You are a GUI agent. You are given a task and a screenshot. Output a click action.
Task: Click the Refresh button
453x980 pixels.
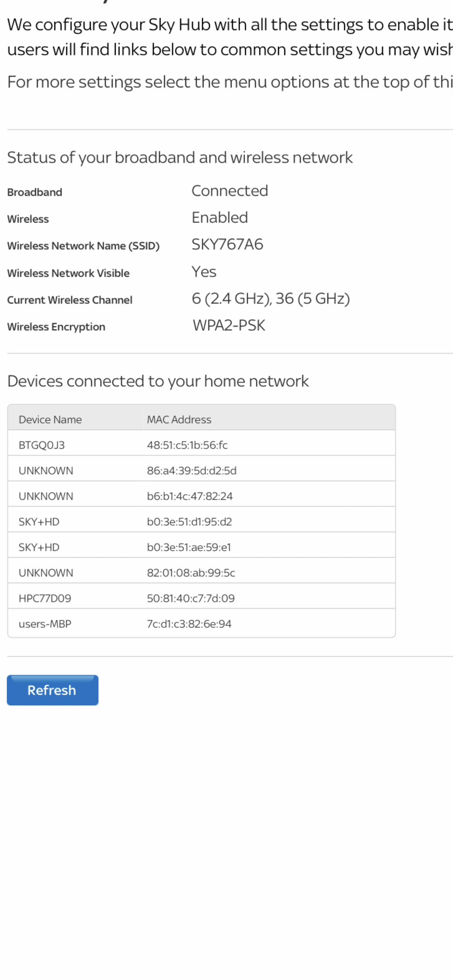pyautogui.click(x=52, y=690)
